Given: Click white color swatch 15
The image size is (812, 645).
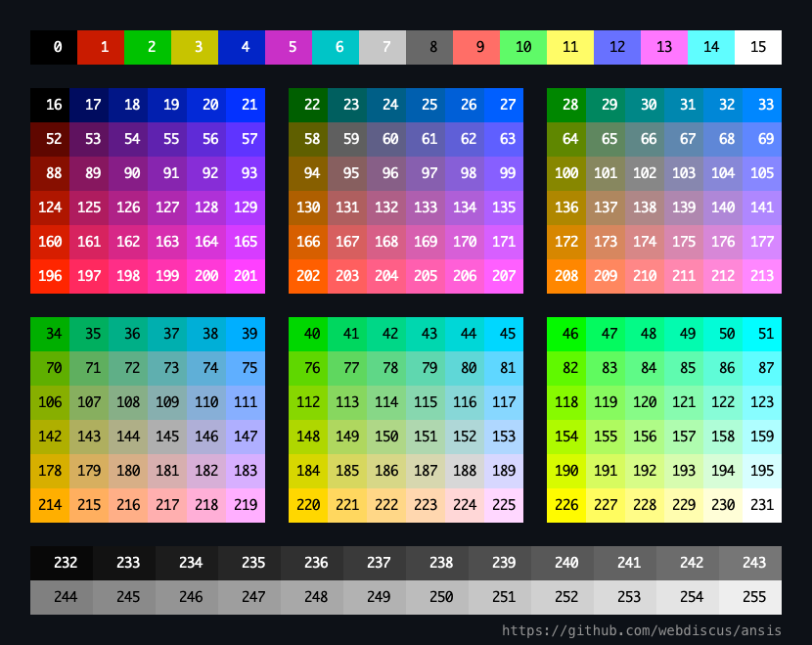Looking at the screenshot, I should tap(758, 47).
